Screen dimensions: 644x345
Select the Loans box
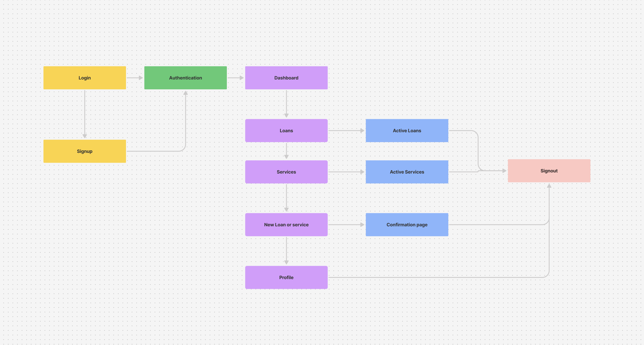[286, 131]
